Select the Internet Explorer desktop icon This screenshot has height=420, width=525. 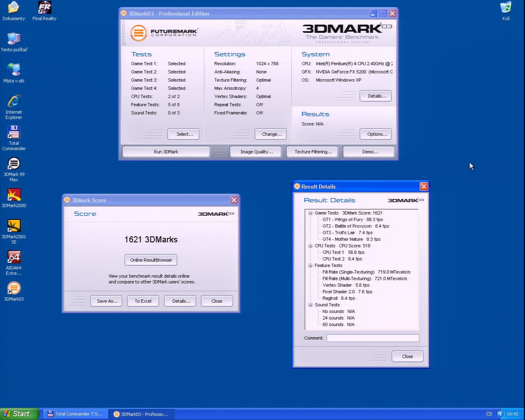point(14,107)
